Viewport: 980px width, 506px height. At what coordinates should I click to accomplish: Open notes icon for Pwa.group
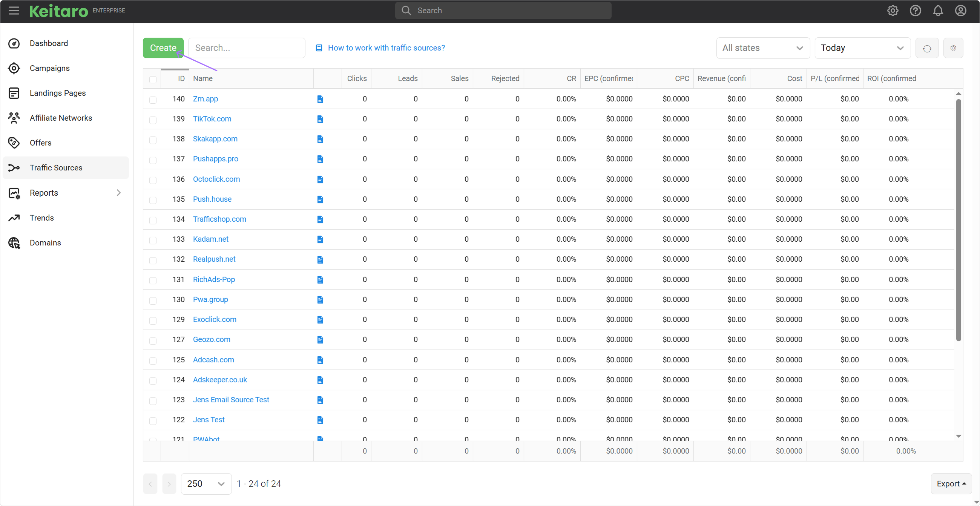(x=320, y=299)
